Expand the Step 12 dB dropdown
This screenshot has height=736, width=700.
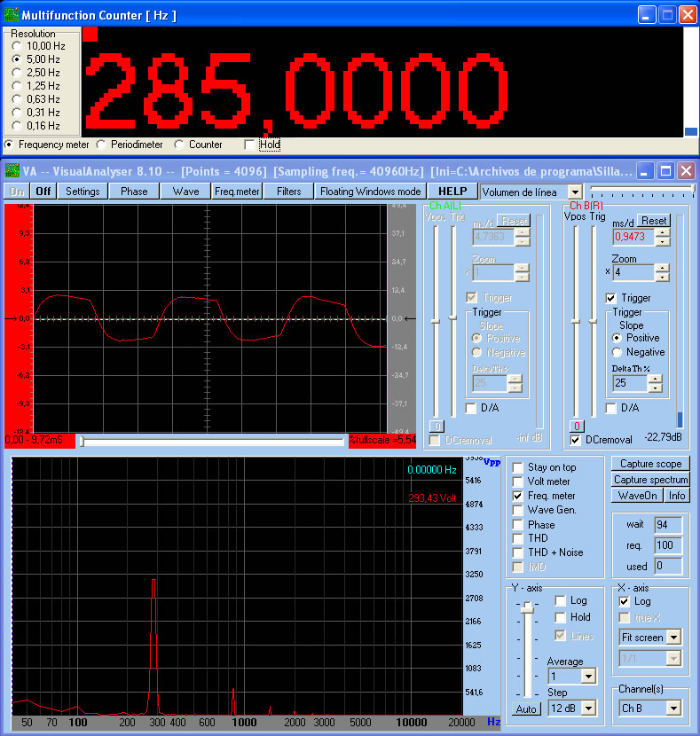(x=586, y=708)
